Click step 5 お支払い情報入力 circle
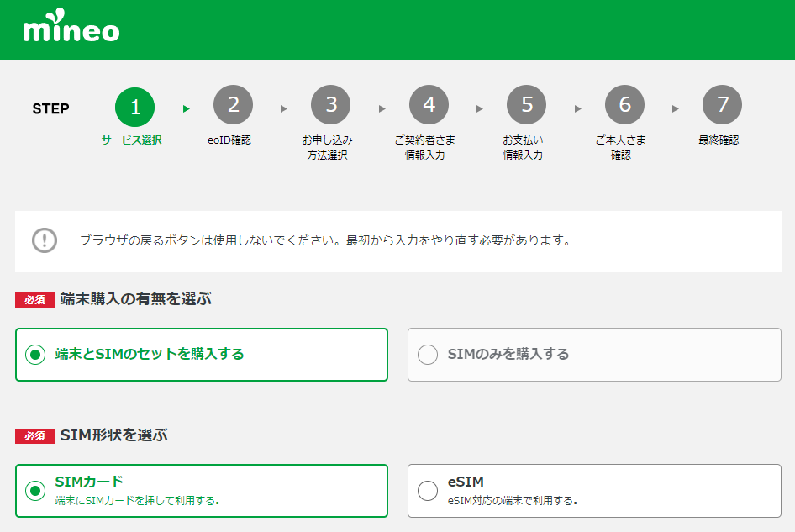 (x=526, y=104)
